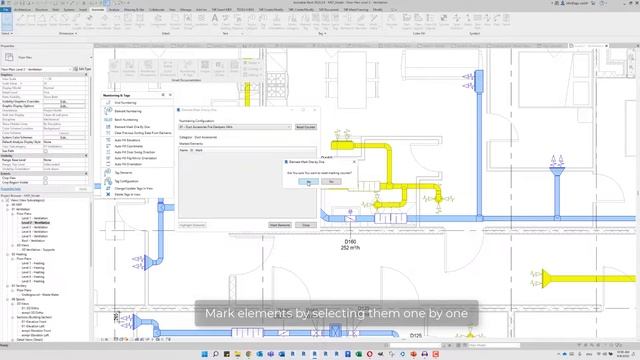Switch to the Analyze ribbon tab
The image size is (640, 360).
coord(114,9)
